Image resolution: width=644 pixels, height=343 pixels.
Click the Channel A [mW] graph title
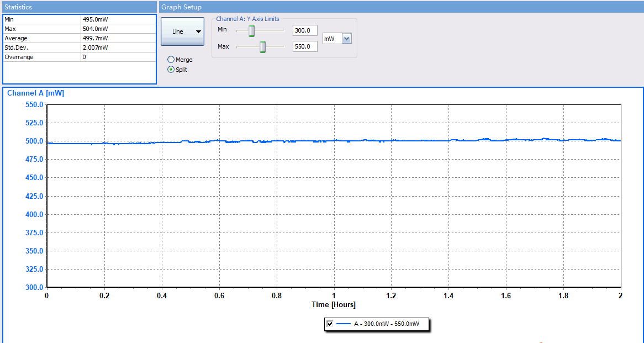coord(35,93)
